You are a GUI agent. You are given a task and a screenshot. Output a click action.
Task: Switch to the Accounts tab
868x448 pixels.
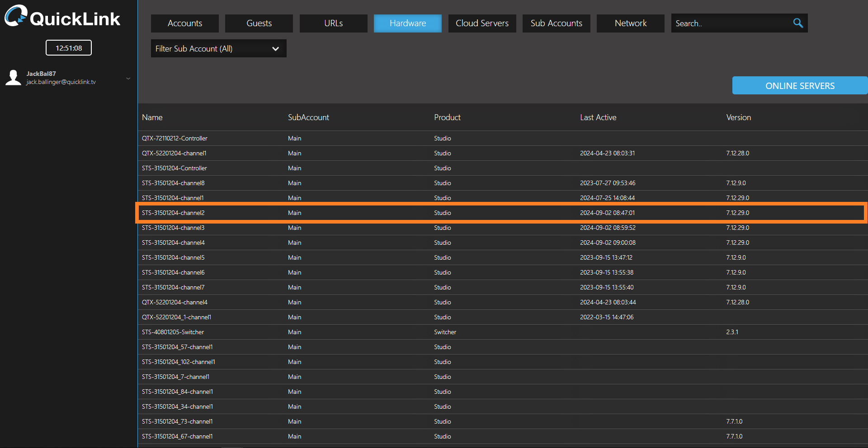[185, 23]
